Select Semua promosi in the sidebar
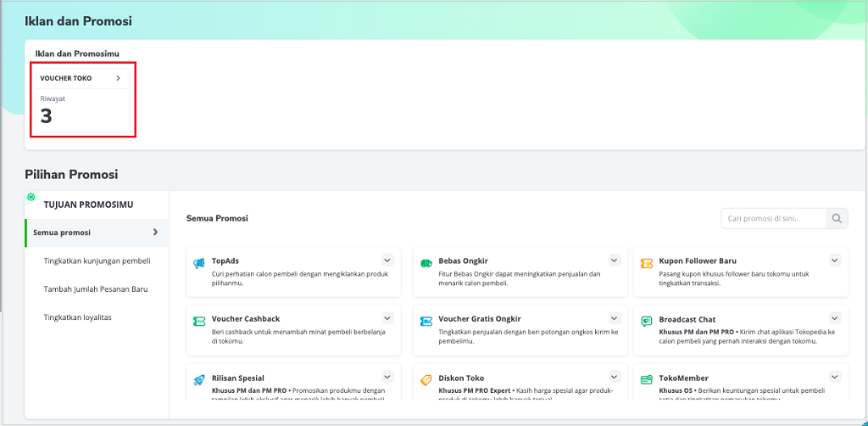The width and height of the screenshot is (868, 426). (x=97, y=233)
